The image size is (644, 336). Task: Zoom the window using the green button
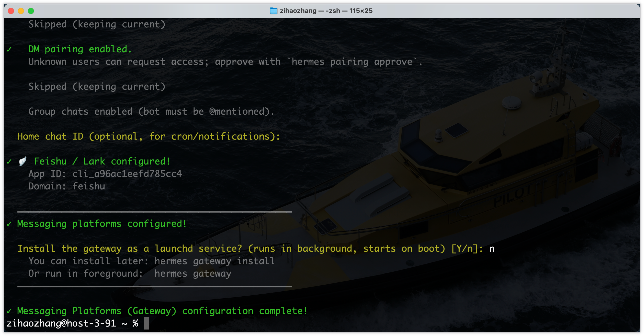tap(31, 11)
